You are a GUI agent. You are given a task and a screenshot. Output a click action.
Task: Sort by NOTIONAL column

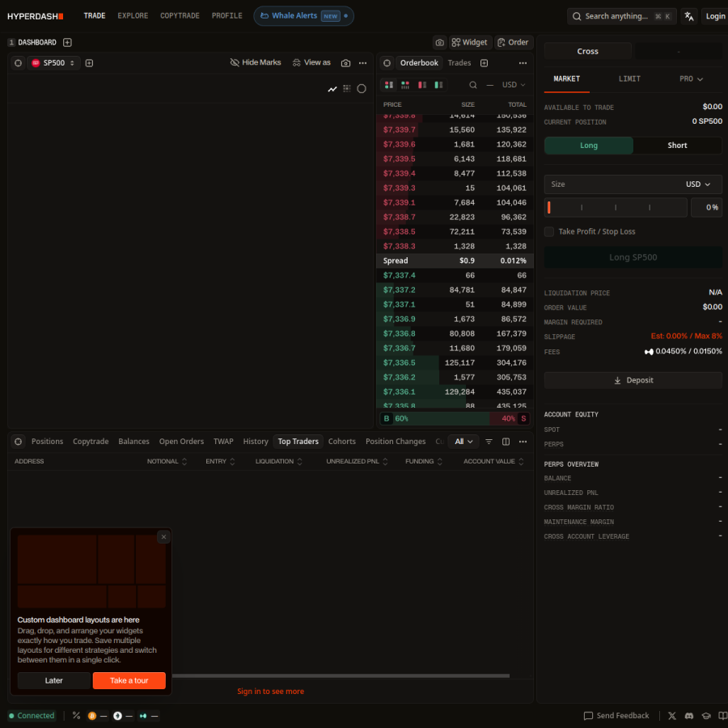167,461
